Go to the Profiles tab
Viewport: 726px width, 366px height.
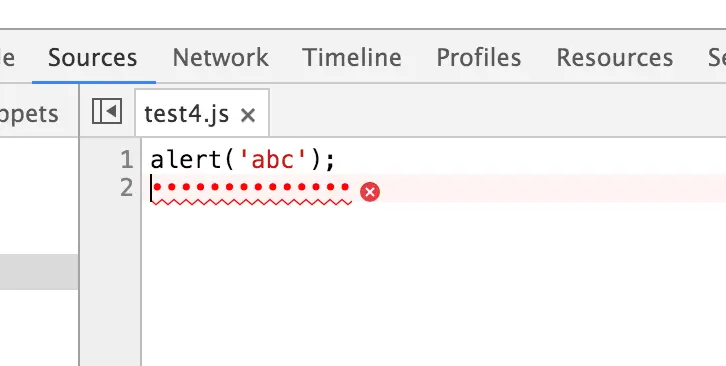(x=479, y=57)
